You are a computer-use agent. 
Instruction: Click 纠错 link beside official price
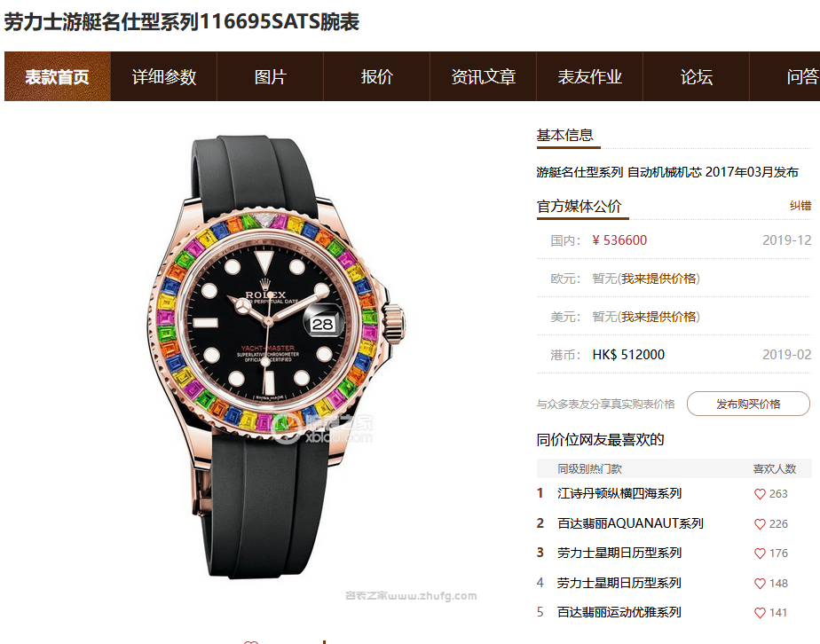tap(800, 206)
